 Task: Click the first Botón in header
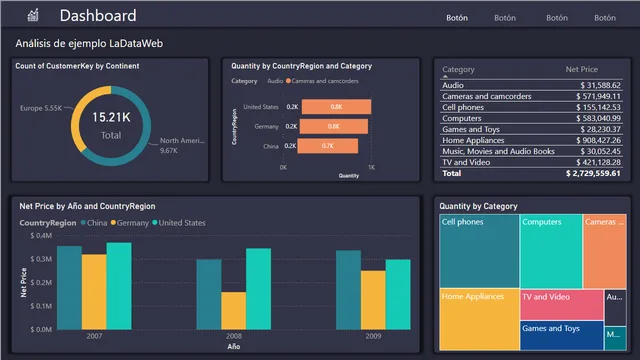457,18
